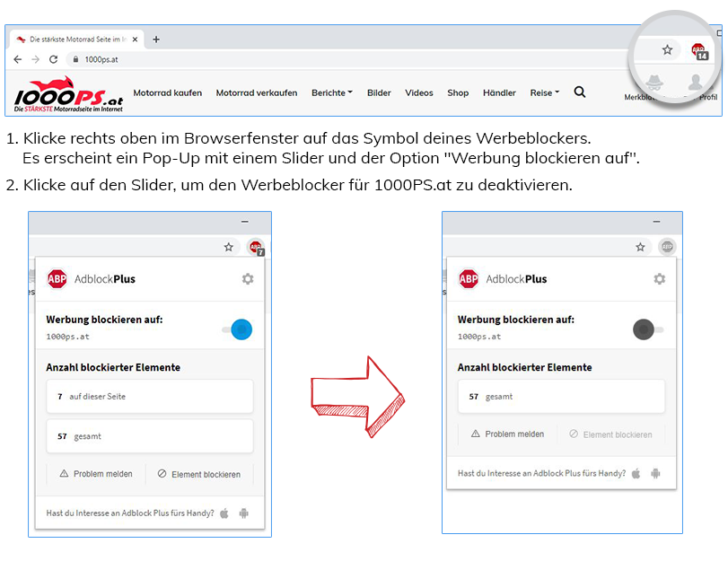This screenshot has height=570, width=728.
Task: Turn off the blue ad-blocking slider
Action: coord(237,329)
